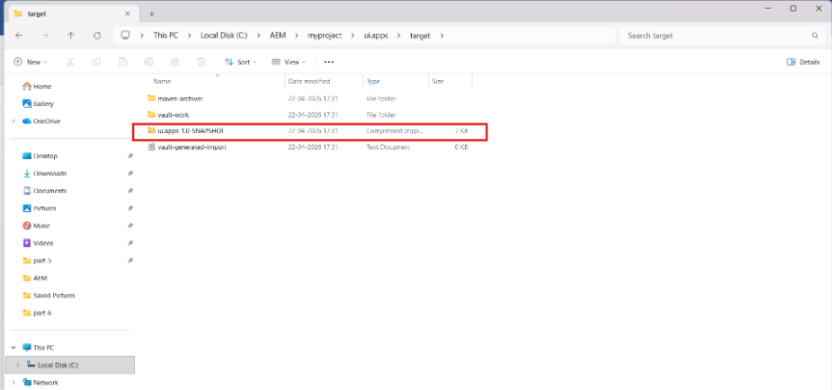Open the See more ellipsis menu
The width and height of the screenshot is (832, 390).
click(329, 62)
